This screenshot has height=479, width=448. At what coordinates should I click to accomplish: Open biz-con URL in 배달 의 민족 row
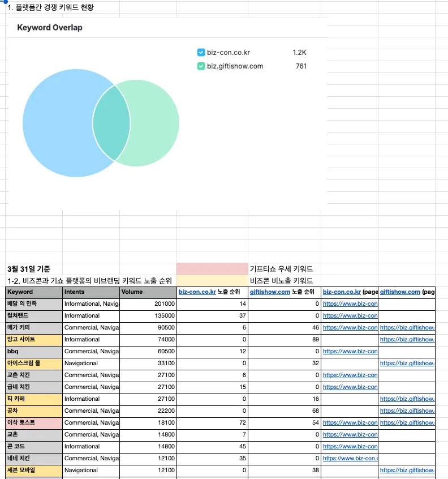[350, 303]
